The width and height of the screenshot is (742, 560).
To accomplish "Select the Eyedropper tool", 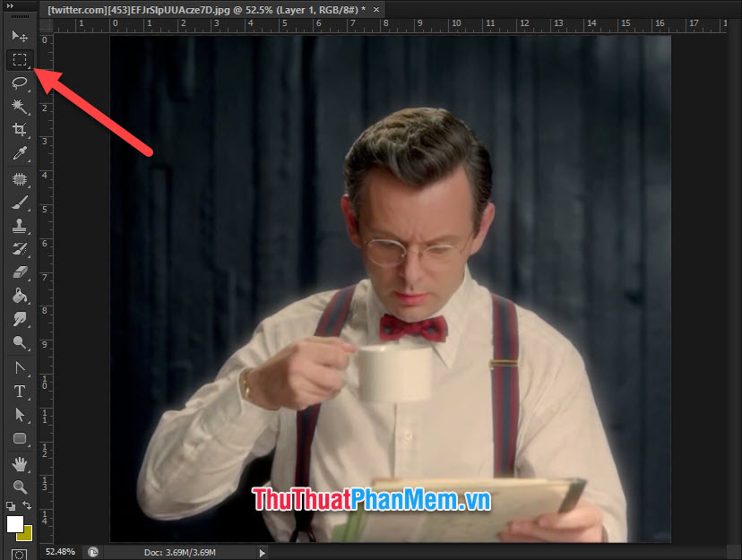I will click(x=20, y=153).
